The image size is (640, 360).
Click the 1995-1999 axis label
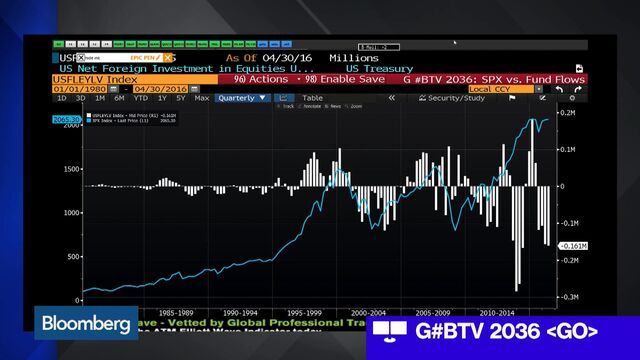coord(304,313)
